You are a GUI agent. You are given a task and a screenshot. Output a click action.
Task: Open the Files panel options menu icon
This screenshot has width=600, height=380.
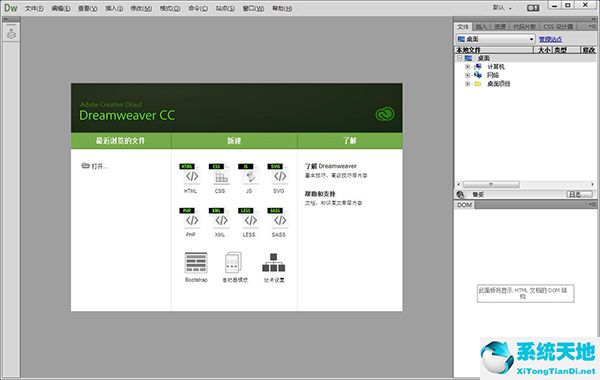pos(592,26)
